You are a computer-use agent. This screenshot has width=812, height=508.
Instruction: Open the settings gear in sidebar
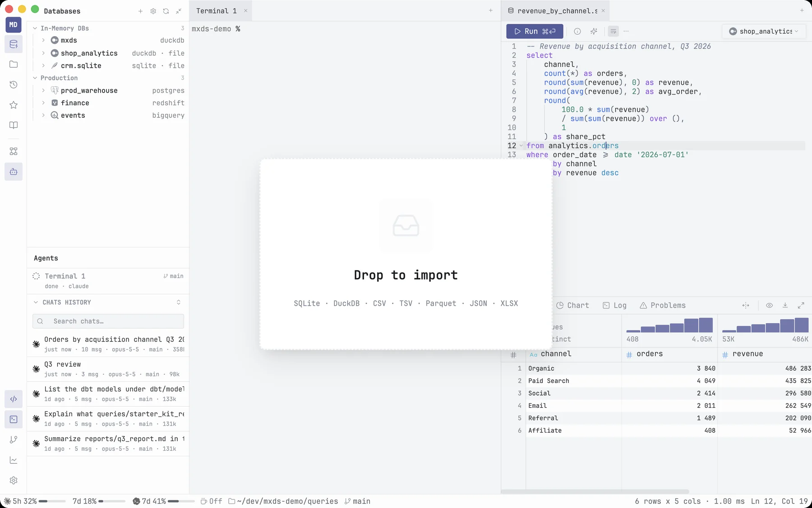pos(14,480)
